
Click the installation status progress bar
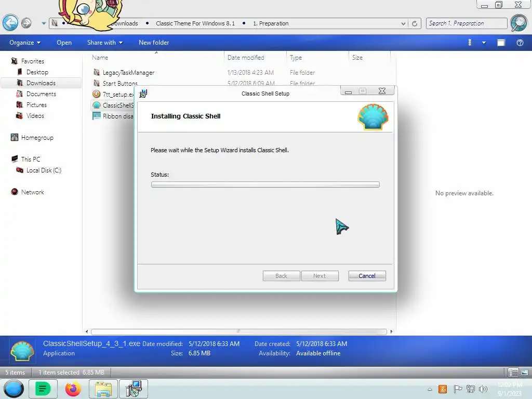point(265,184)
